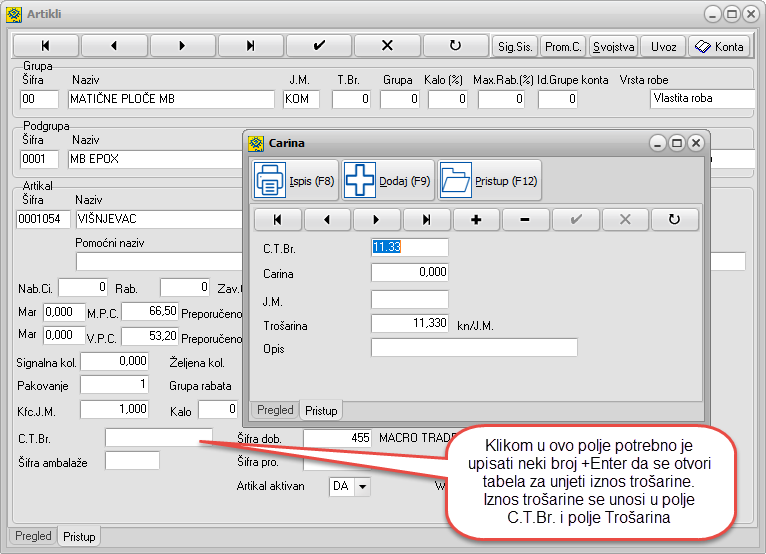Click the Konta button in Artikli toolbar
766x554 pixels.
[718, 46]
